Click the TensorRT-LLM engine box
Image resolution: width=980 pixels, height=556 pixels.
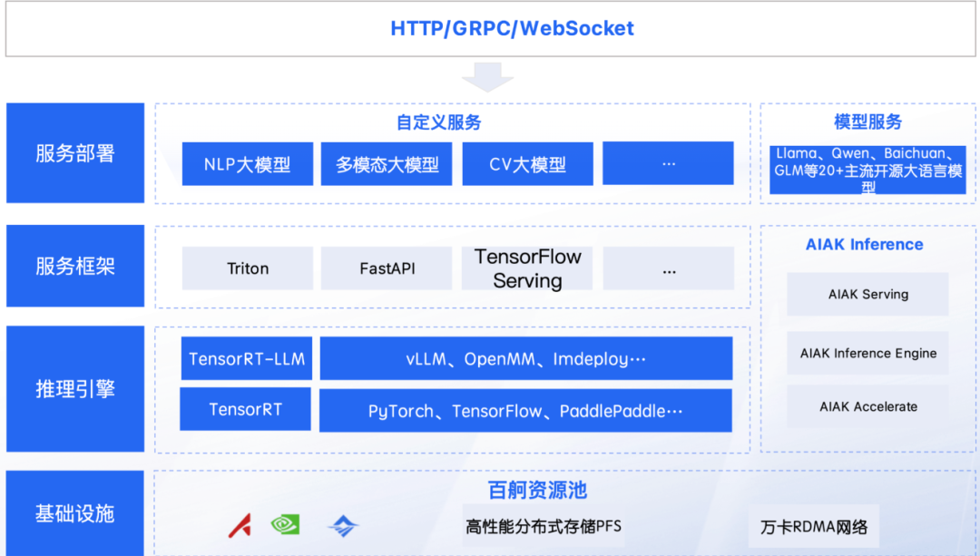coord(247,358)
